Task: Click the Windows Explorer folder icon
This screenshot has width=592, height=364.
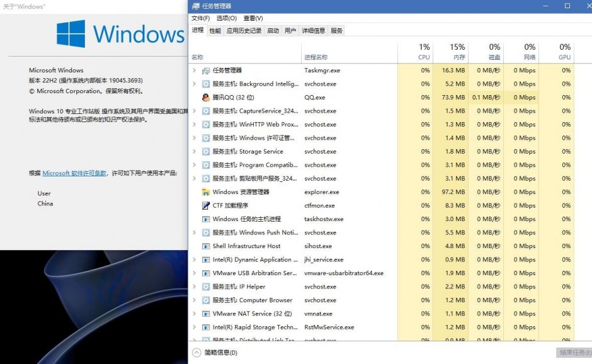Action: tap(206, 192)
